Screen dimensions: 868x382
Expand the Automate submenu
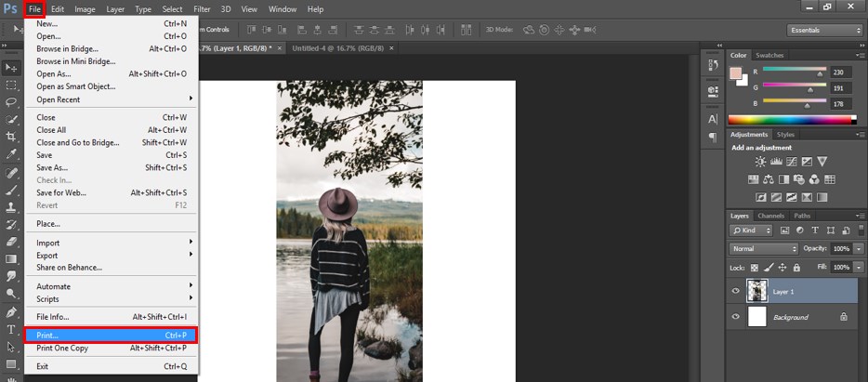[x=112, y=286]
